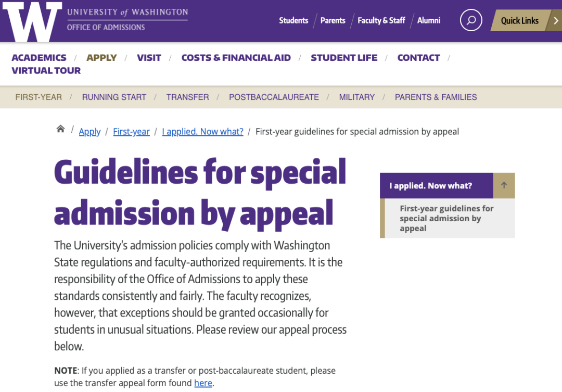Click the transfer appeal form "here" link

tap(203, 383)
